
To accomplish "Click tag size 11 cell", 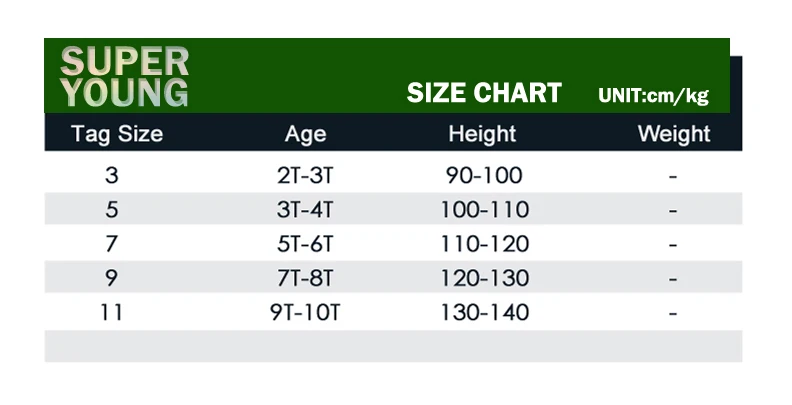I will pos(112,313).
